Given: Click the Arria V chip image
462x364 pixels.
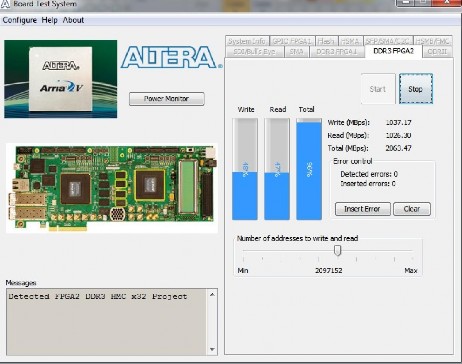Looking at the screenshot, I should click(x=61, y=79).
